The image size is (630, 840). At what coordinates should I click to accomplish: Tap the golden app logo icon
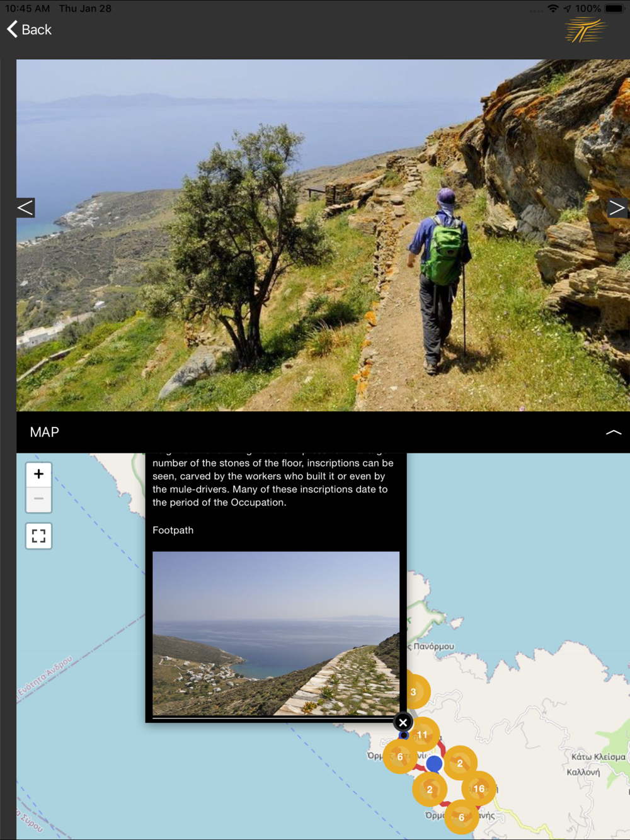585,30
